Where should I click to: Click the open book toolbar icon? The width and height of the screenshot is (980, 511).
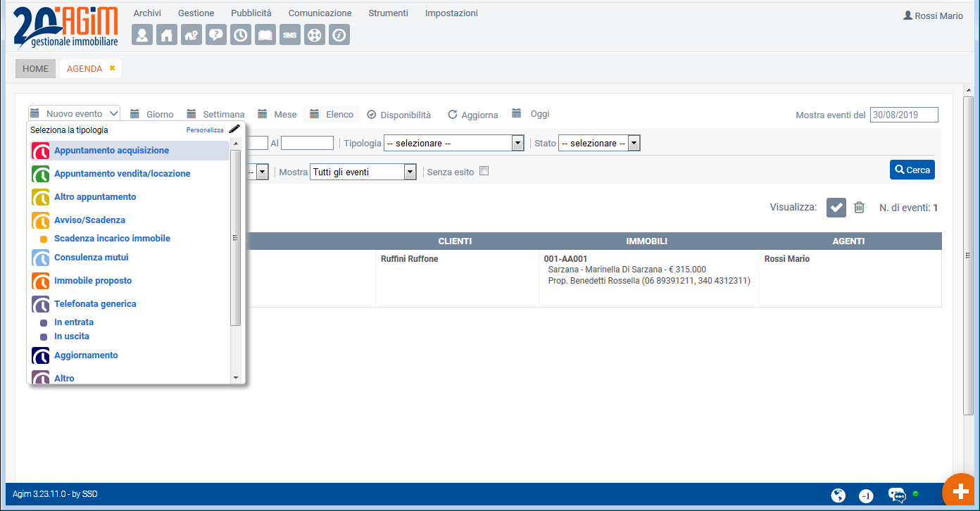point(265,34)
